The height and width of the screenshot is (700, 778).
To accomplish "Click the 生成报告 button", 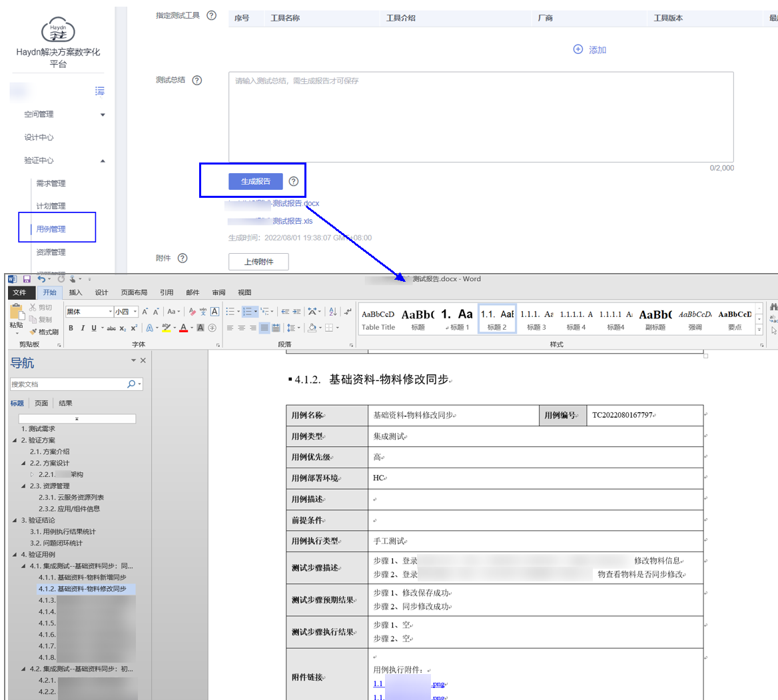I will [x=256, y=182].
